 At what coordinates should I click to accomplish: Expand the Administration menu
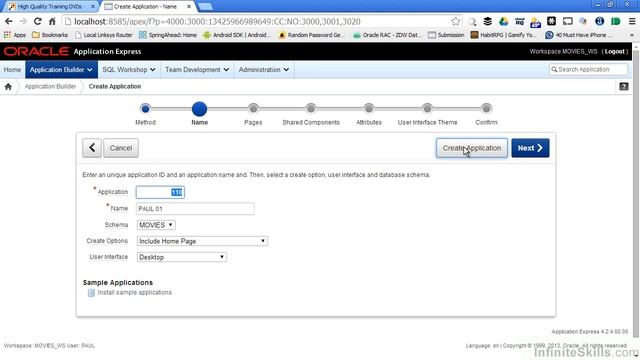[264, 70]
